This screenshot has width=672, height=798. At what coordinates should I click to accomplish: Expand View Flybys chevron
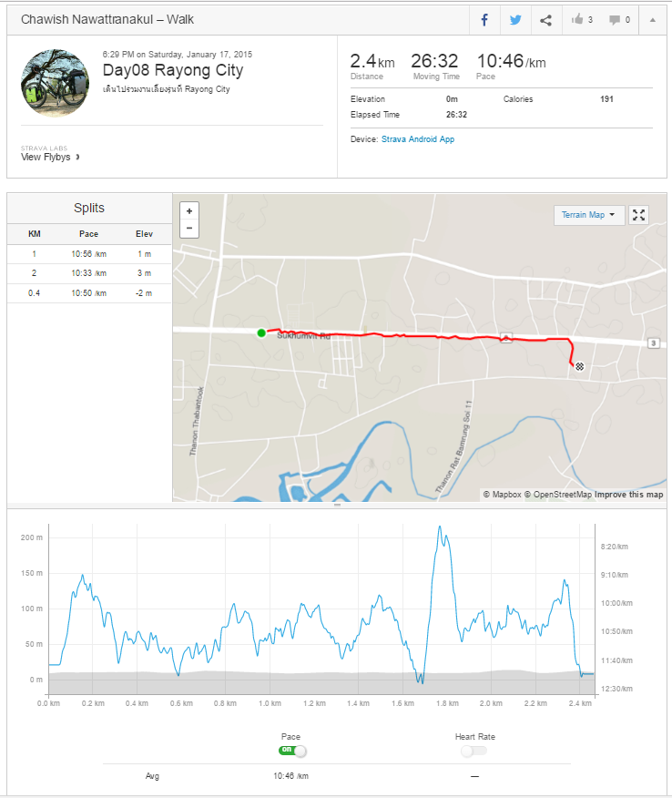pyautogui.click(x=77, y=158)
